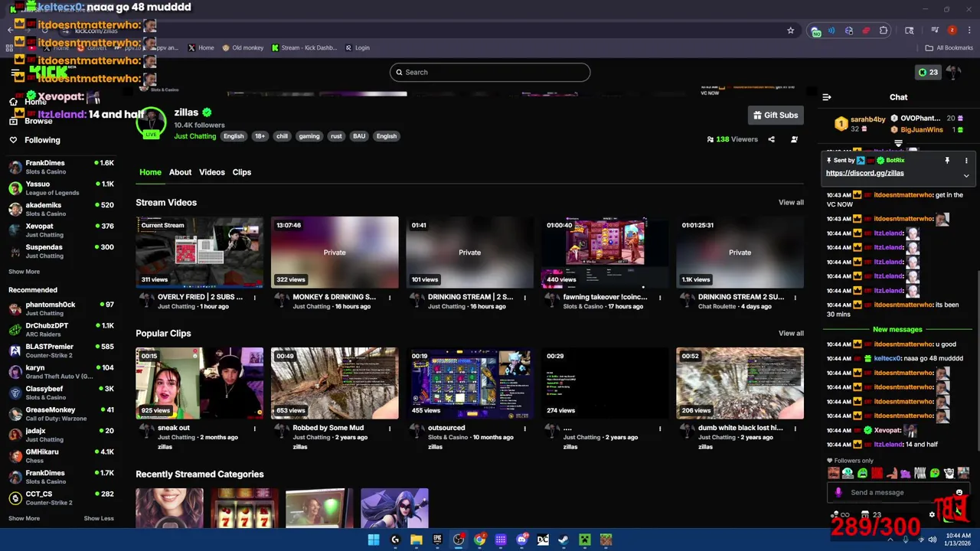Open BLASTPremier channel in sidebar

coord(61,350)
